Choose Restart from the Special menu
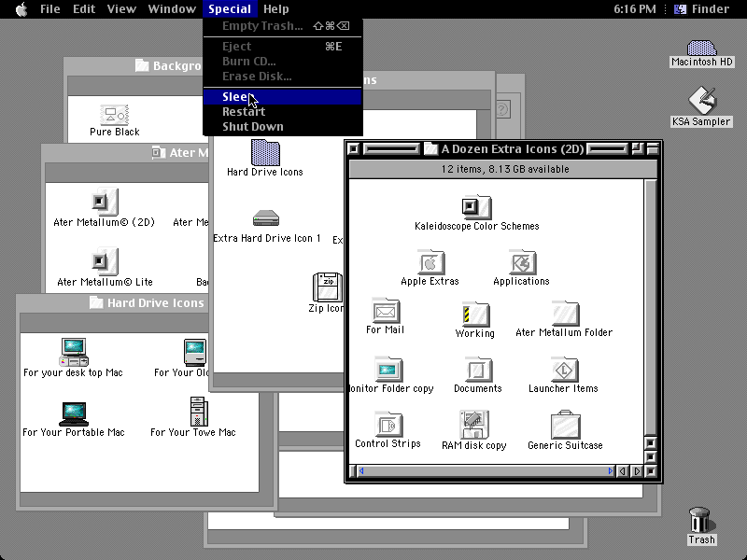Viewport: 747px width, 560px height. point(283,112)
